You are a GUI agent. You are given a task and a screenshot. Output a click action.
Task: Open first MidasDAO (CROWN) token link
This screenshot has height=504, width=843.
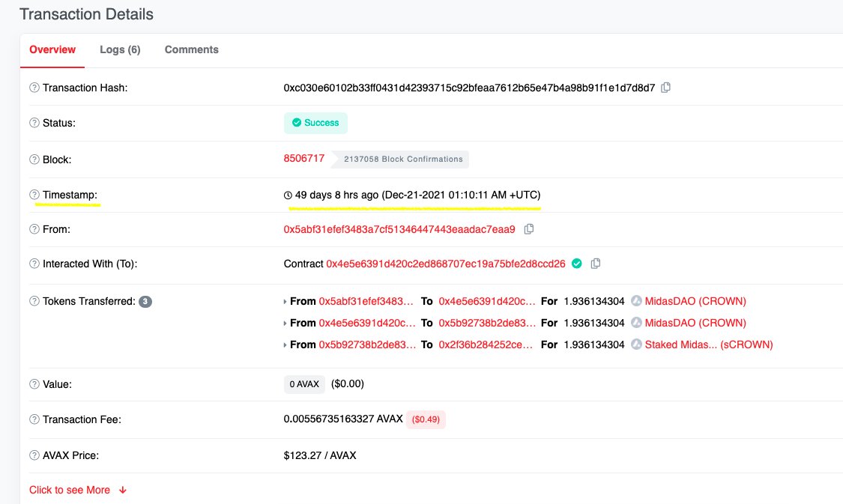click(695, 302)
